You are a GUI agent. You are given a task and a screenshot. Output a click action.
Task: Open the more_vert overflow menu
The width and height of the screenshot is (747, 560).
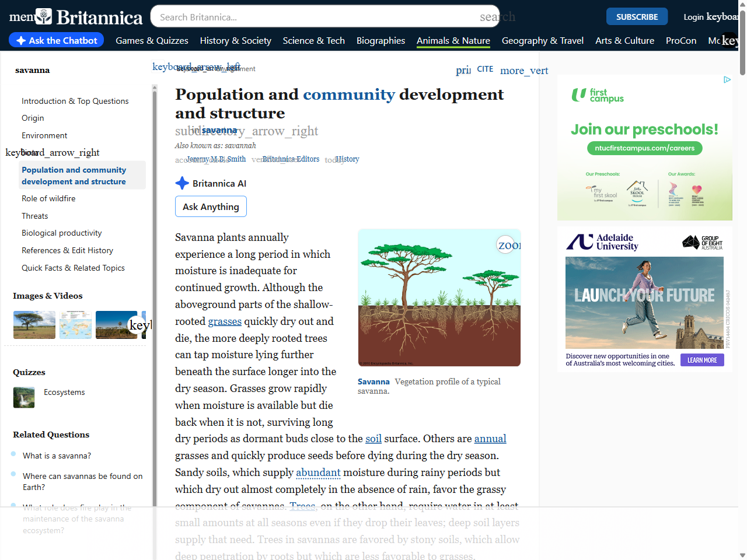click(x=524, y=71)
